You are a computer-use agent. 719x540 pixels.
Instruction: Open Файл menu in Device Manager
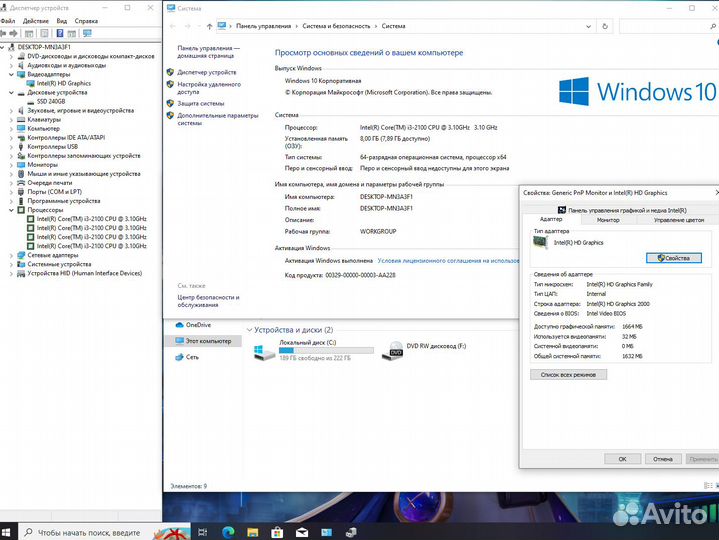[8, 21]
